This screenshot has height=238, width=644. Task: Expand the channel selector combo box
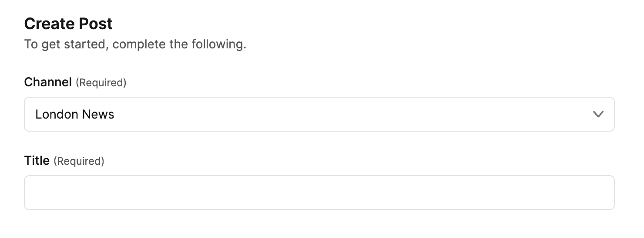click(319, 114)
